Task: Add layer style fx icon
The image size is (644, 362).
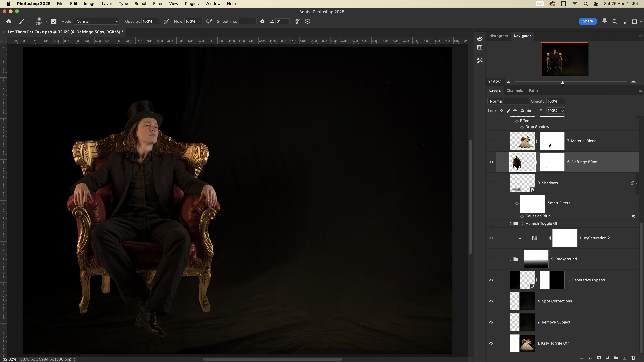Action: click(x=591, y=358)
